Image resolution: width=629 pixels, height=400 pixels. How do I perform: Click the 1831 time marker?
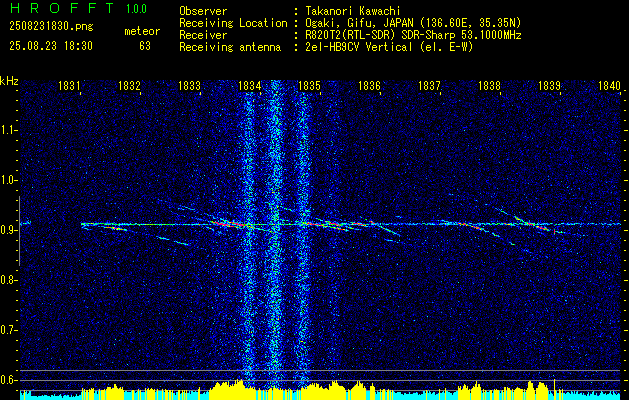click(69, 85)
